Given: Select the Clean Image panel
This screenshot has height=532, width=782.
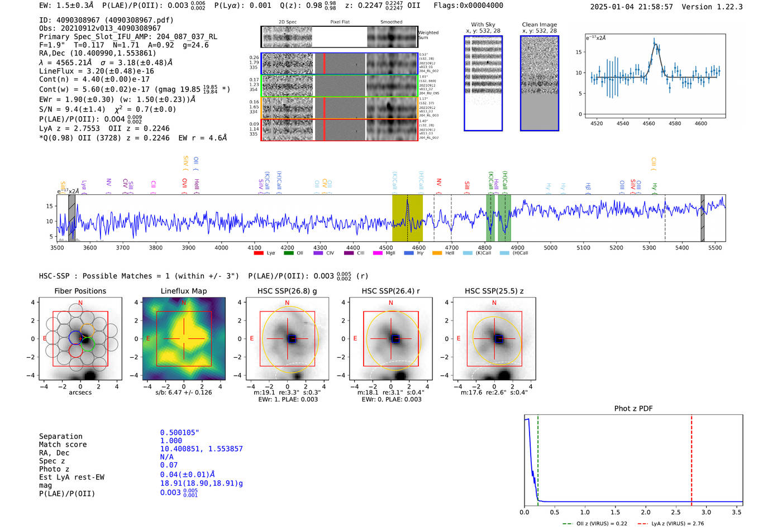Looking at the screenshot, I should coord(540,83).
